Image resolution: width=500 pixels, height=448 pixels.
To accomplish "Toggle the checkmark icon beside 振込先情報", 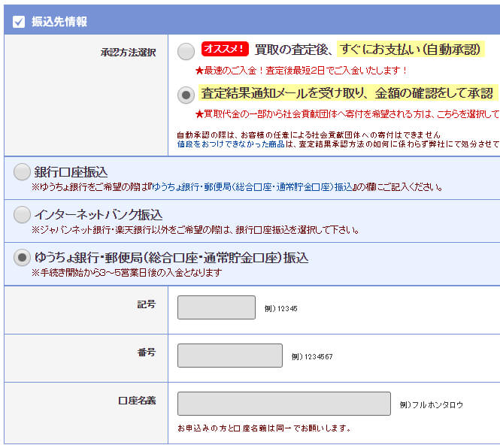I will click(19, 22).
